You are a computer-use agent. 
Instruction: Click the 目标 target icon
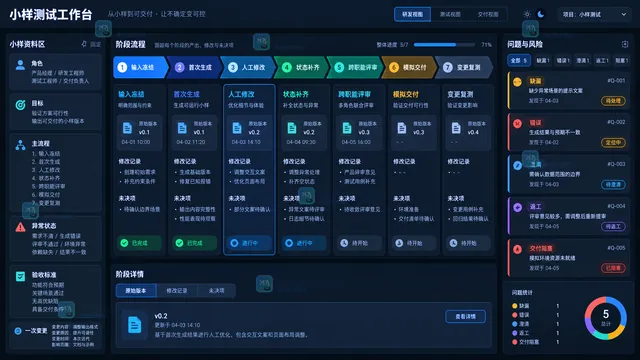pos(20,105)
